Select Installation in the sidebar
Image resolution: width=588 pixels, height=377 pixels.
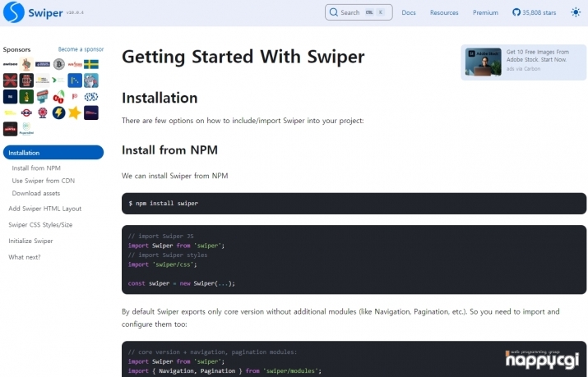point(53,153)
